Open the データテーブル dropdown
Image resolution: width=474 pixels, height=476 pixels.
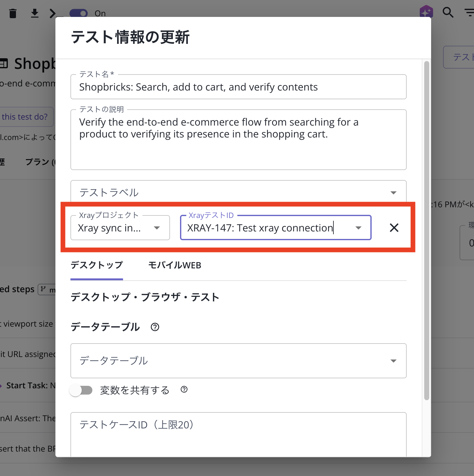coord(393,361)
